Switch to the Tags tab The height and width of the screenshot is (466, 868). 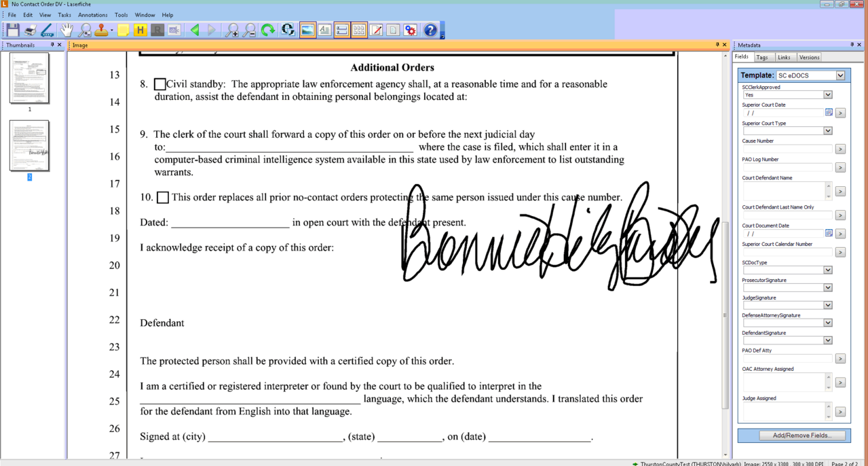point(762,58)
